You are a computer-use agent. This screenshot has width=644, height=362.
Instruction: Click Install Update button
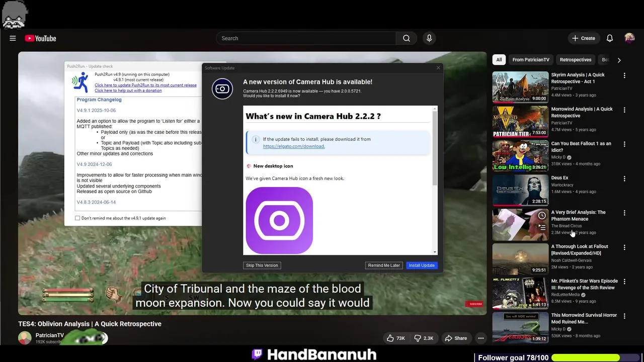point(422,265)
